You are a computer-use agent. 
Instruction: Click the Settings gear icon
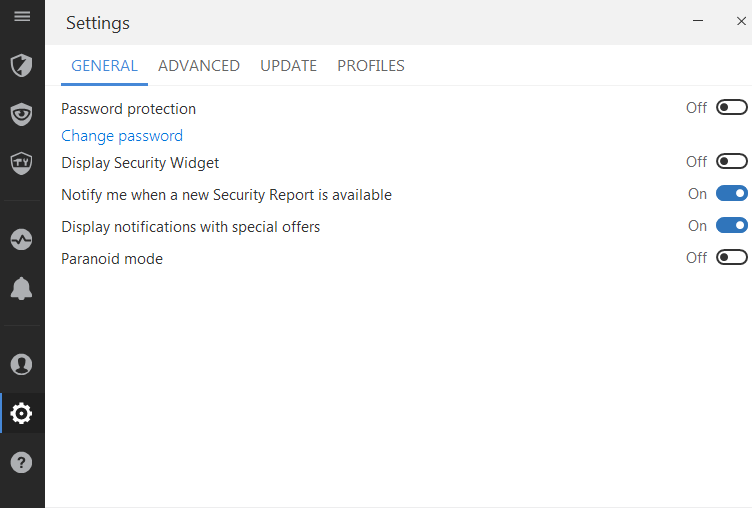(21, 413)
